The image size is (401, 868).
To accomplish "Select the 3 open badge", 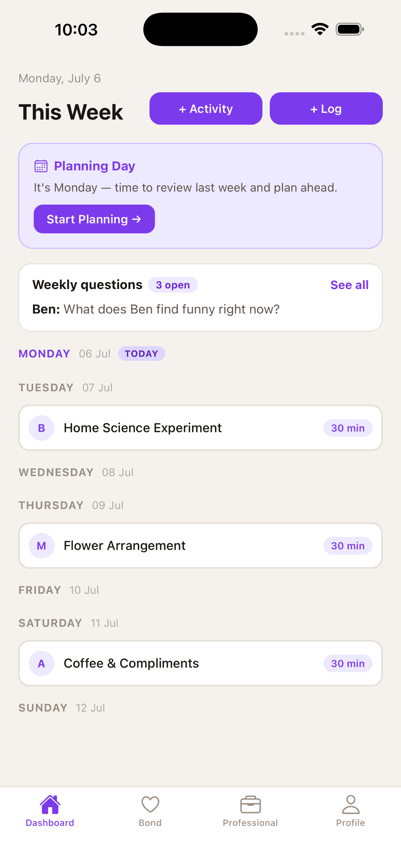I will pyautogui.click(x=173, y=285).
